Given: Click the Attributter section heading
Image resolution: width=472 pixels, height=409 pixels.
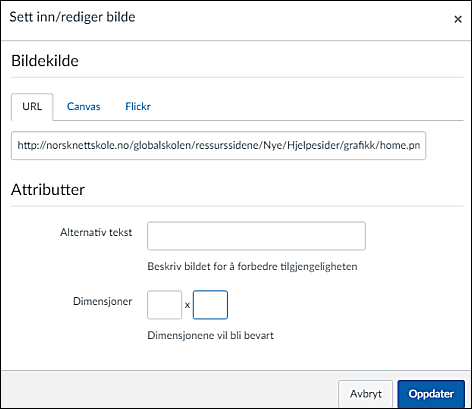Looking at the screenshot, I should 48,190.
